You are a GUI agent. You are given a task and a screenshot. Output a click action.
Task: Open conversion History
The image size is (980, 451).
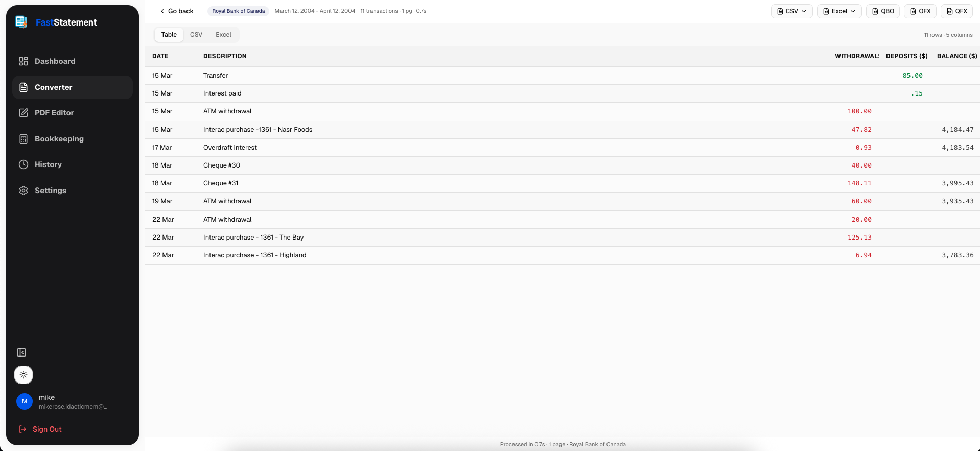click(48, 164)
